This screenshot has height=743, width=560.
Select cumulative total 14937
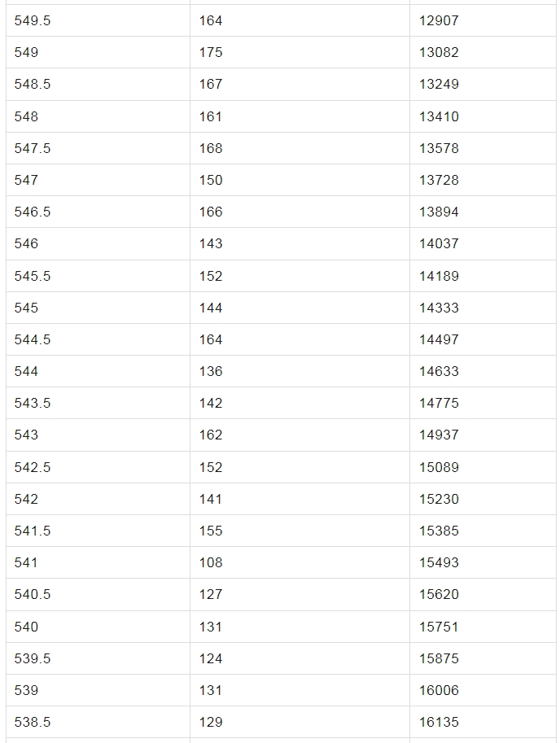point(439,435)
